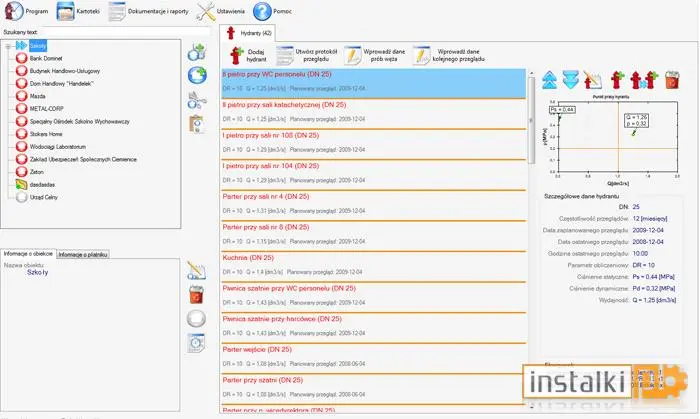Click the single red hydrant icon above chart
The image size is (700, 419).
tap(617, 80)
